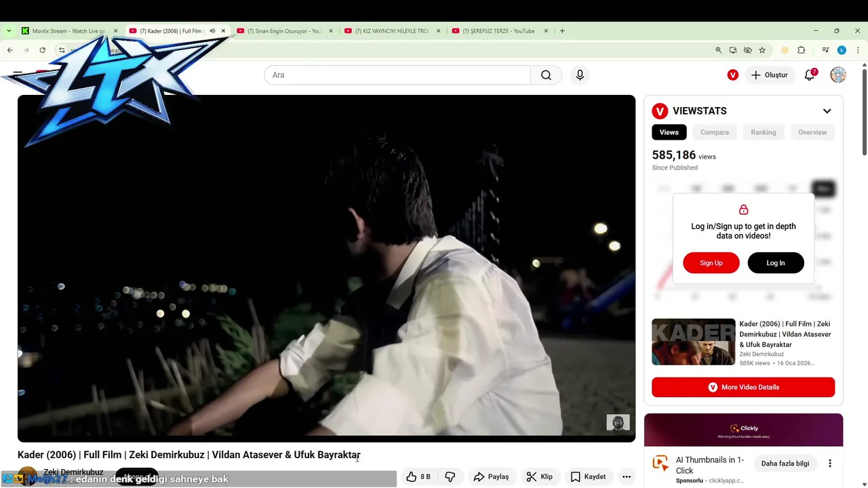Image resolution: width=868 pixels, height=488 pixels.
Task: Open the Chrome three-dot menu
Action: (858, 50)
